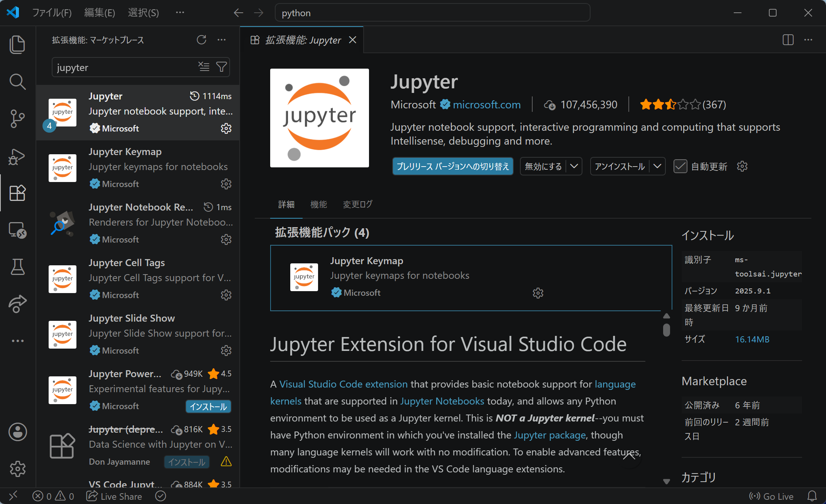The width and height of the screenshot is (826, 504).
Task: Open the Live Share activity bar view
Action: (x=17, y=304)
